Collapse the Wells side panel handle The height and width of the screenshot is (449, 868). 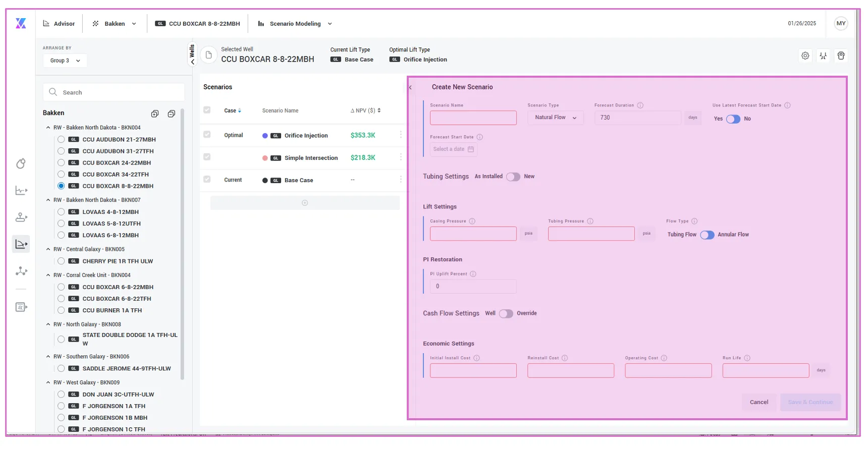tap(192, 54)
